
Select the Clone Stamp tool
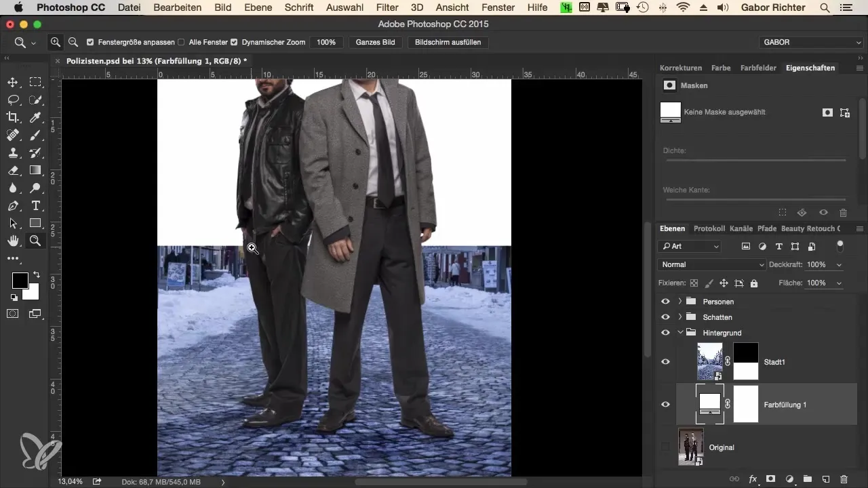pyautogui.click(x=13, y=152)
